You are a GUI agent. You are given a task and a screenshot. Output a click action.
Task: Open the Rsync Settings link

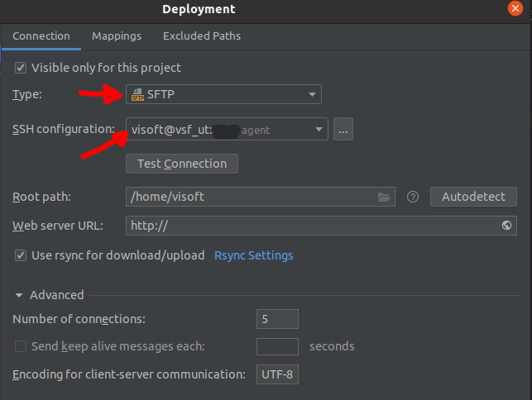click(x=253, y=255)
